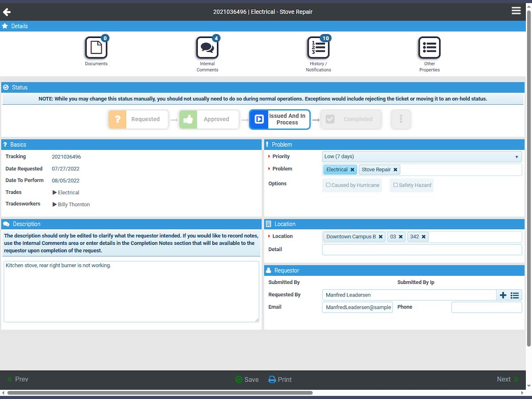This screenshot has width=532, height=399.
Task: Open the Documents icon
Action: tap(96, 47)
